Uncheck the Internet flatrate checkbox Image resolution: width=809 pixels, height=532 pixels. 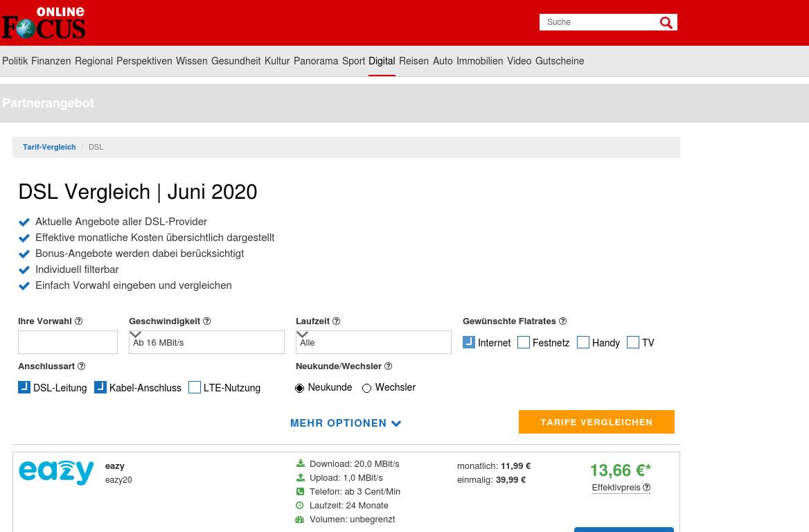(469, 342)
